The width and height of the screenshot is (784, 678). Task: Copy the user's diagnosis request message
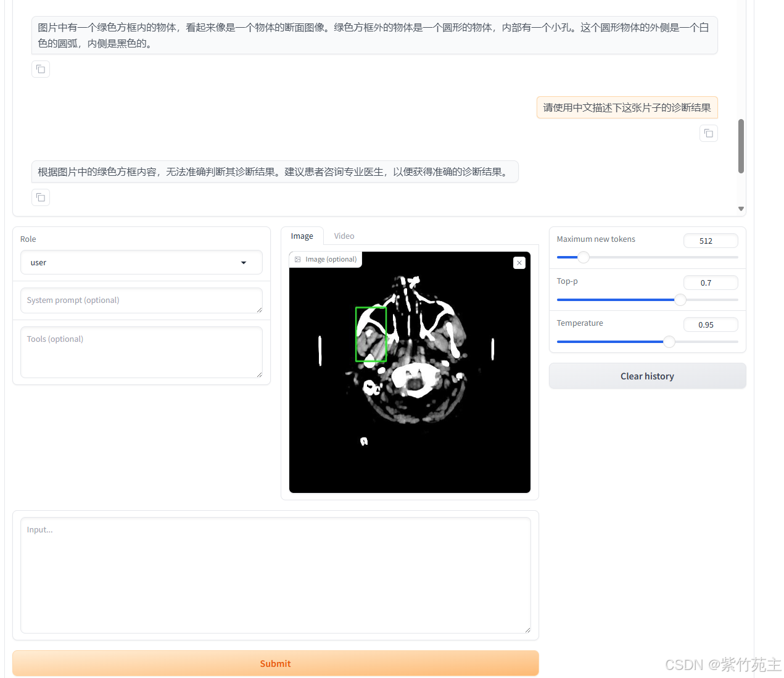708,133
